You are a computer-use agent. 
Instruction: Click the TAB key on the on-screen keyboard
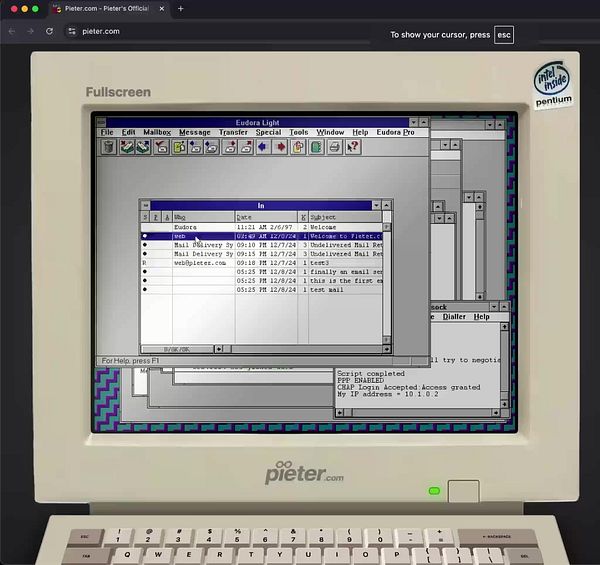click(x=86, y=555)
